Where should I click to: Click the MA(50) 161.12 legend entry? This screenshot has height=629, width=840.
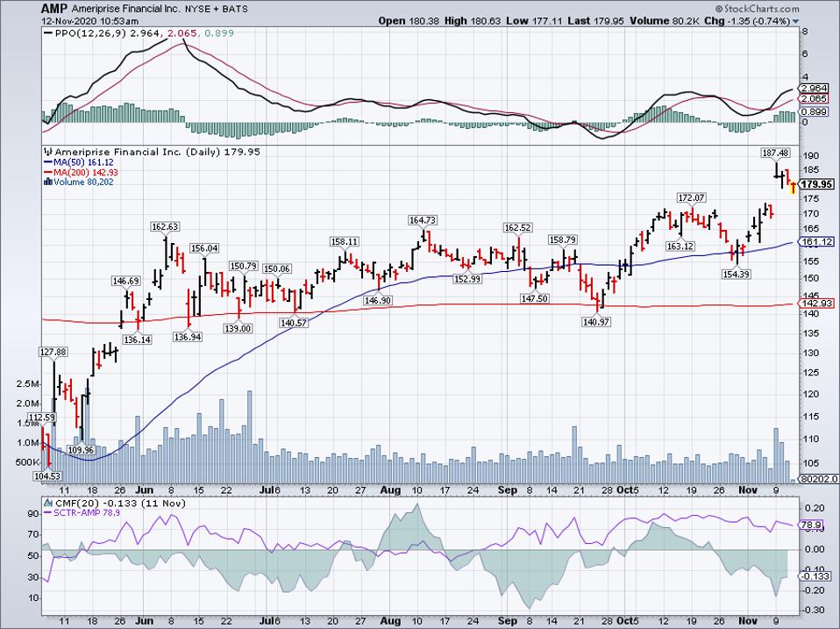[x=78, y=161]
